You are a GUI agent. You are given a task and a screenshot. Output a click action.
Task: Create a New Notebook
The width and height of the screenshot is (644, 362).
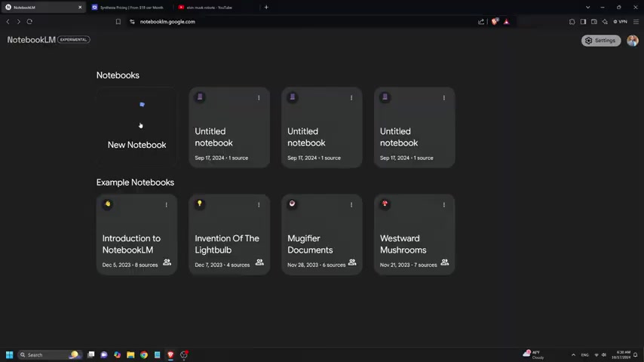tap(136, 127)
